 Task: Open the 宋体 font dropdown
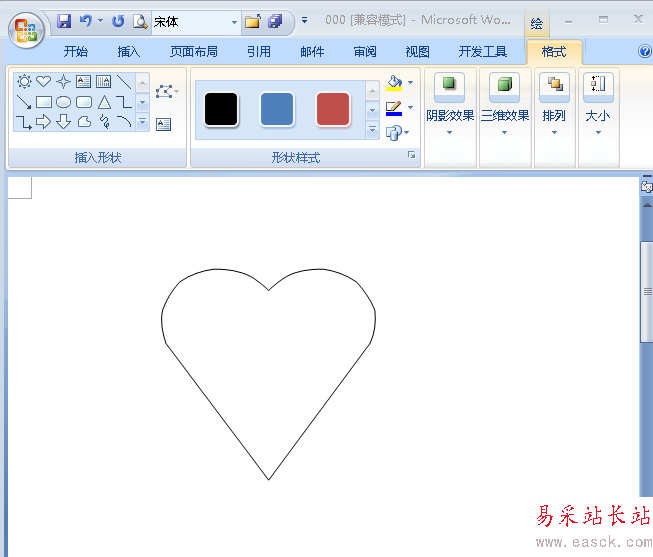[234, 22]
